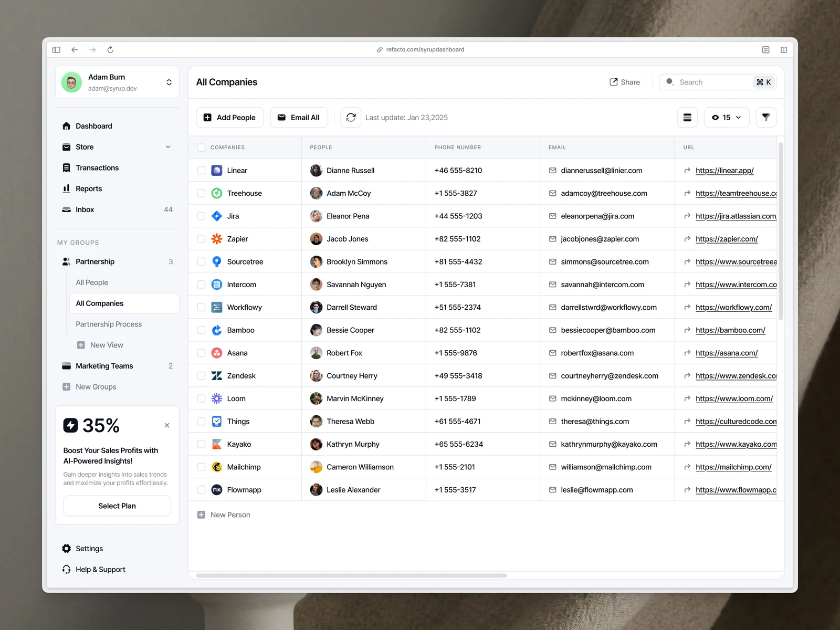Screen dimensions: 840x630
Task: Dismiss the 35% promo card with X
Action: [x=167, y=425]
